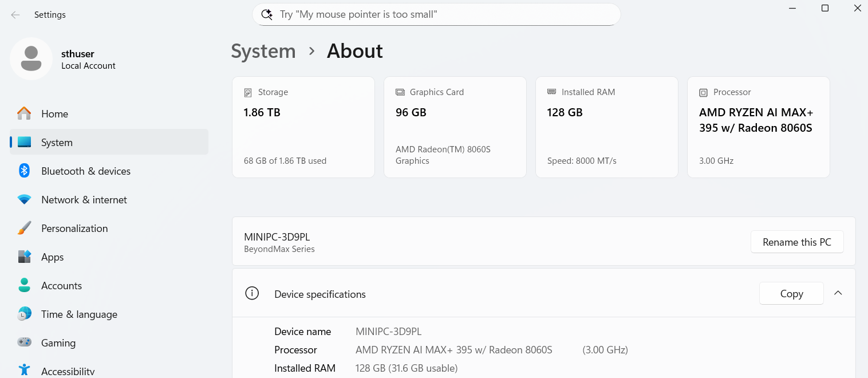The height and width of the screenshot is (378, 868).
Task: Click the back arrow icon
Action: (15, 15)
